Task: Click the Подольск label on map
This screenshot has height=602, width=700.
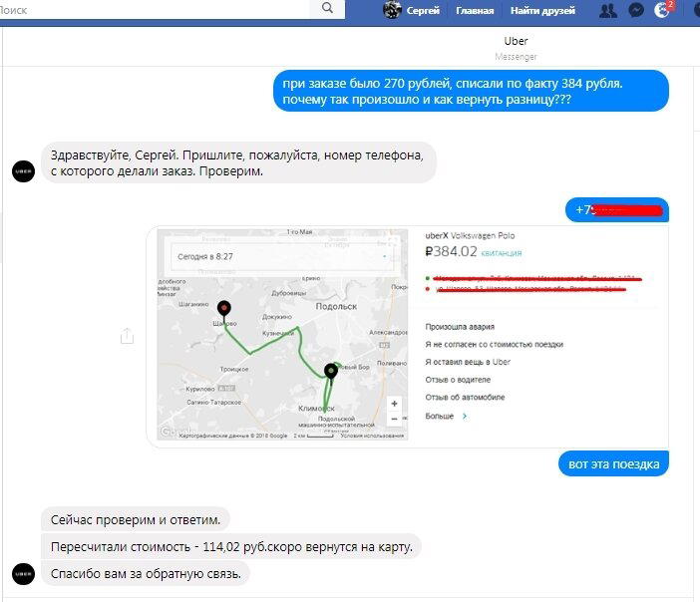Action: pyautogui.click(x=336, y=307)
